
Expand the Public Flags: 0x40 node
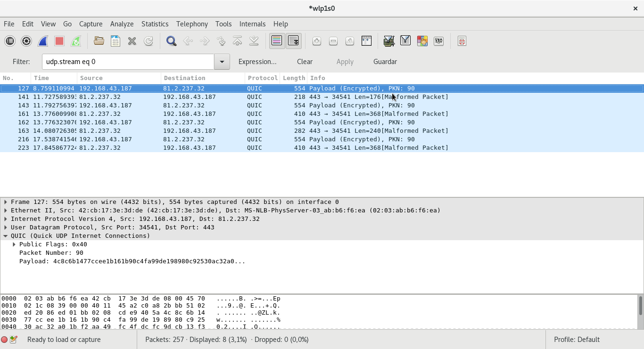click(x=14, y=244)
